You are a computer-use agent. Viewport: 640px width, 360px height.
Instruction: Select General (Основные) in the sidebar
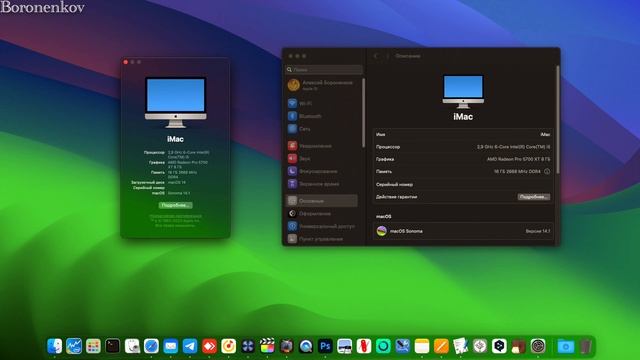322,201
